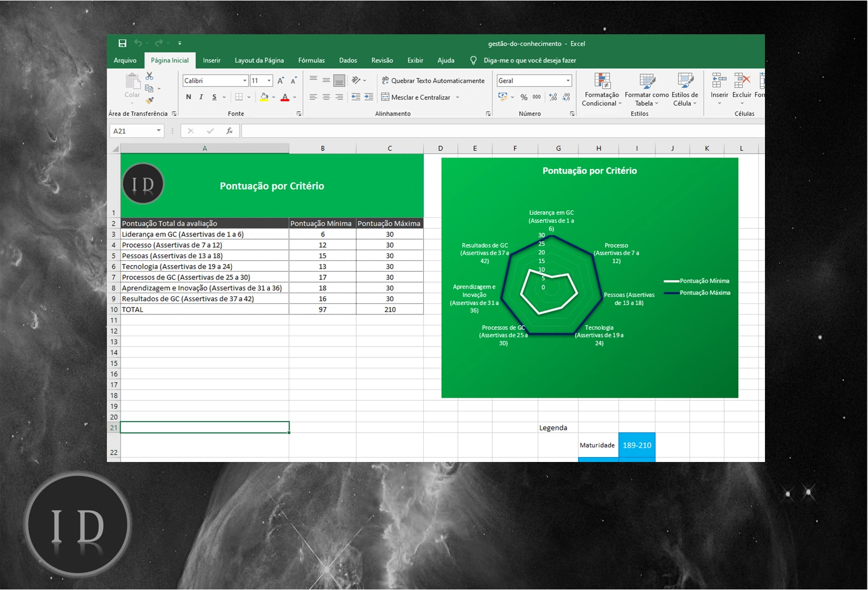Click the Save icon in the title bar
Screen dimensions: 868x590
(x=122, y=44)
